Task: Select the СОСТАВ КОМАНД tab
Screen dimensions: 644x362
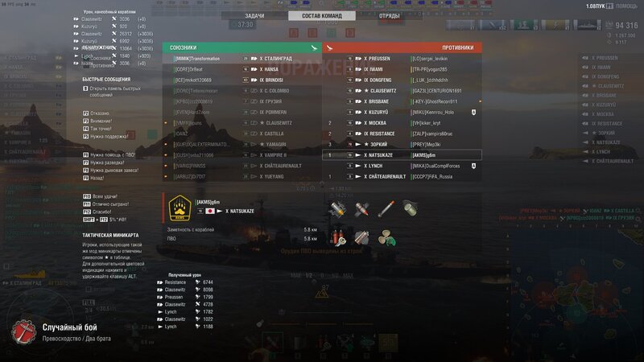Action: tap(321, 15)
